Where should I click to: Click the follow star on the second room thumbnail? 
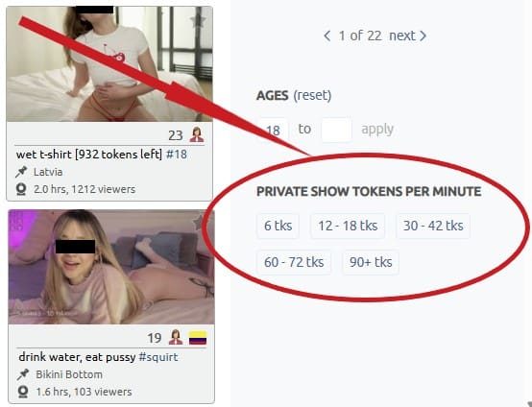coord(200,222)
